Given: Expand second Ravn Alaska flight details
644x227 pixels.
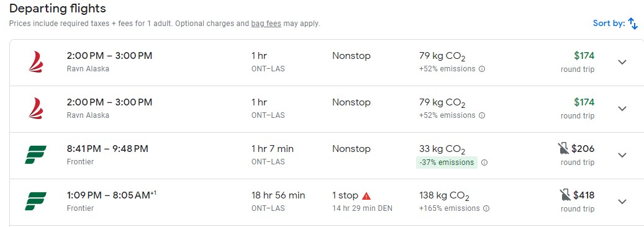Looking at the screenshot, I should (x=622, y=109).
